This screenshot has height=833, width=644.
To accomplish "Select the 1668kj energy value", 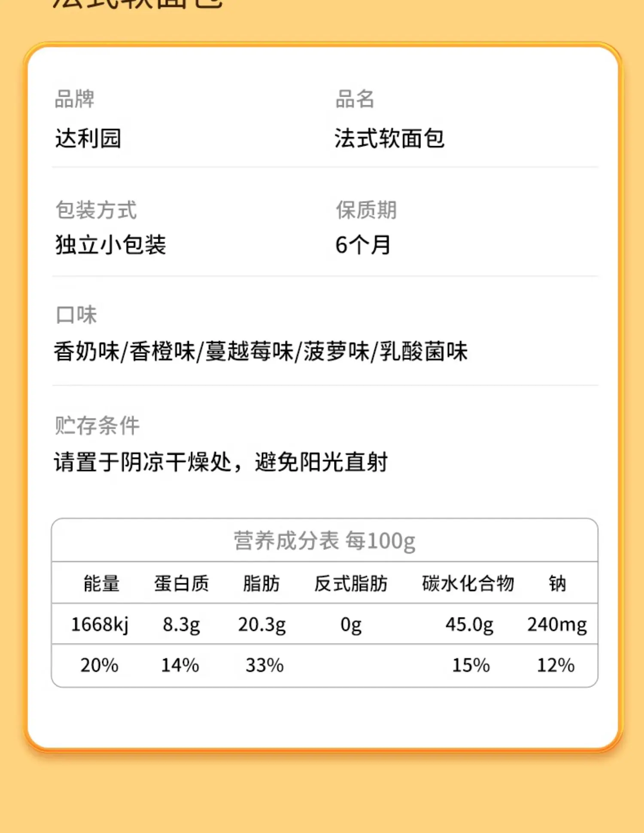I will (100, 624).
